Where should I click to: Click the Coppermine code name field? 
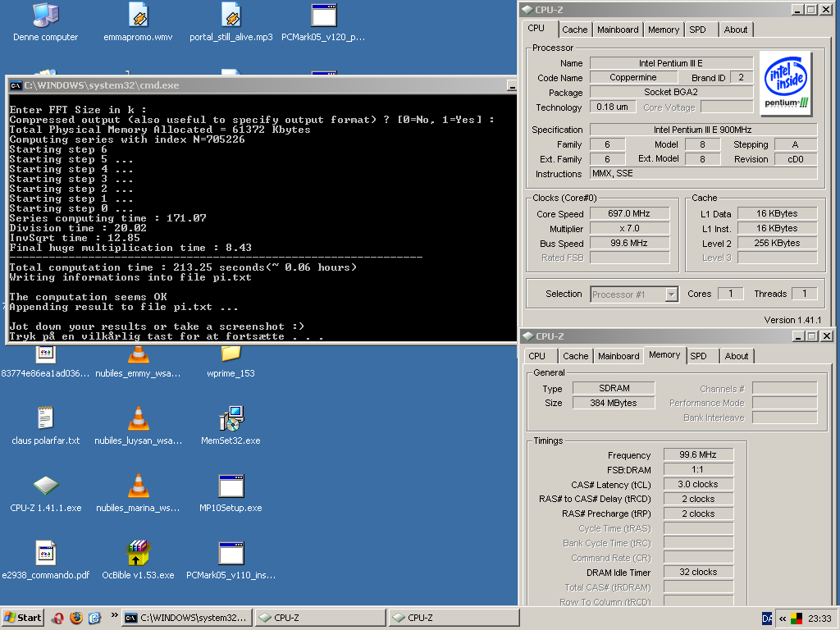(x=633, y=77)
